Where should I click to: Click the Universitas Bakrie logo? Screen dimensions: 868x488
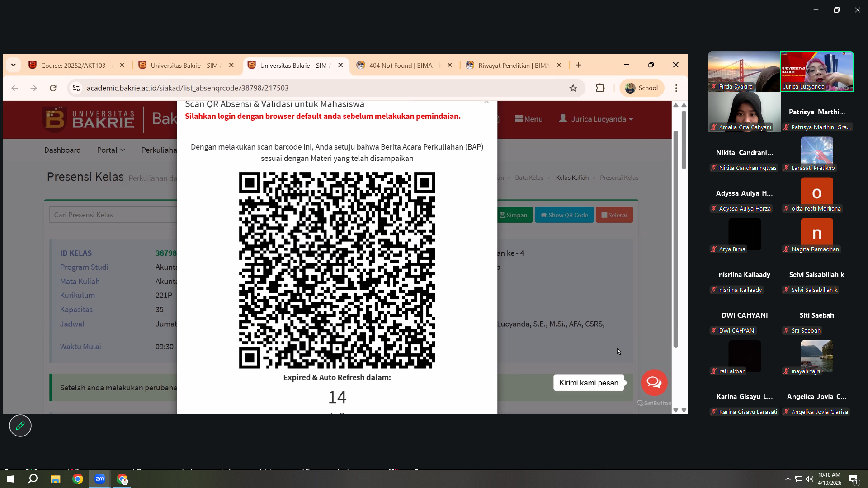pyautogui.click(x=89, y=119)
